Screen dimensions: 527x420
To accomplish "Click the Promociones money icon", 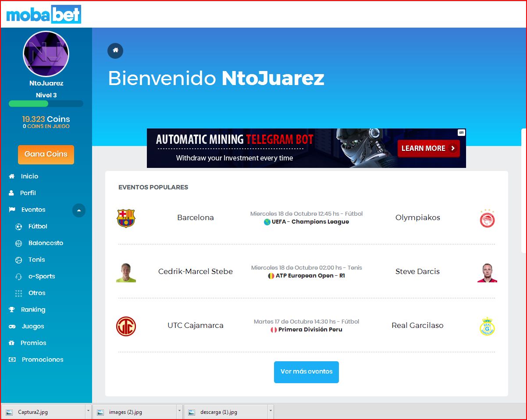I will 12,359.
